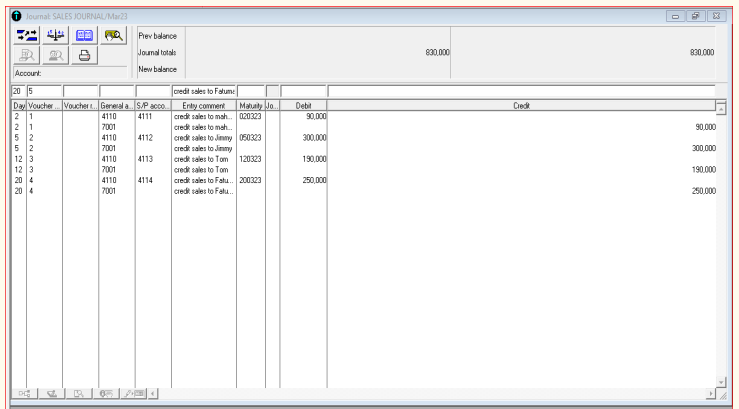The image size is (739, 409).
Task: Click the empty Debit input field
Action: [304, 91]
